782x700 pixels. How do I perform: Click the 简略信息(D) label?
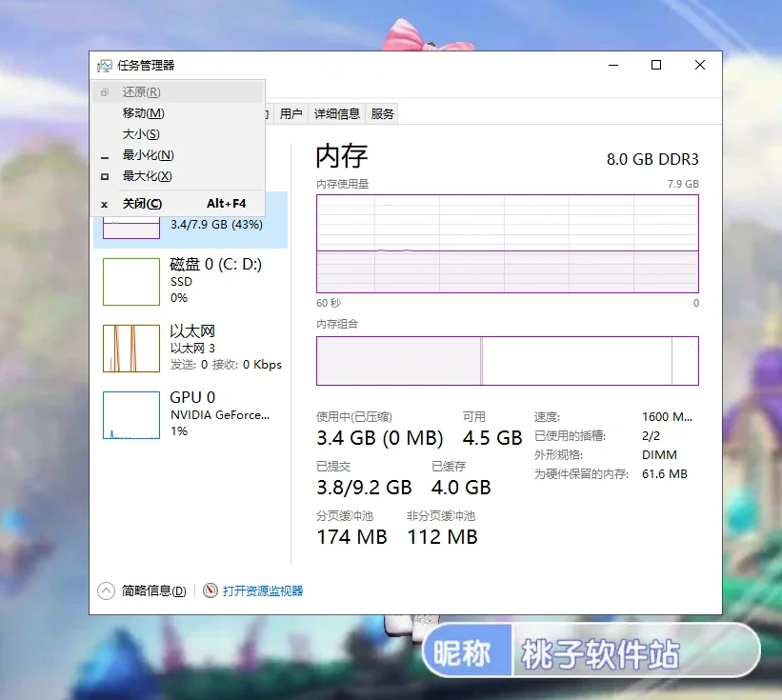click(153, 590)
